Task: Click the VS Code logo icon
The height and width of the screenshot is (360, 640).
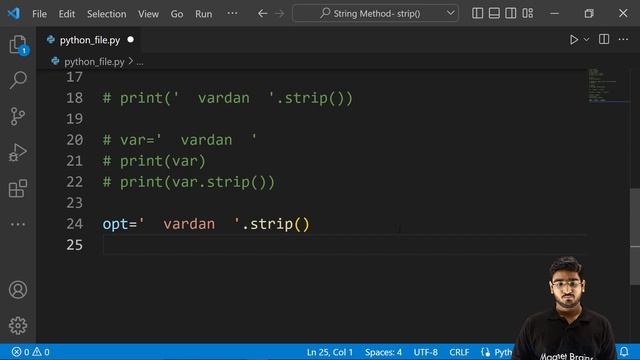Action: (x=13, y=13)
